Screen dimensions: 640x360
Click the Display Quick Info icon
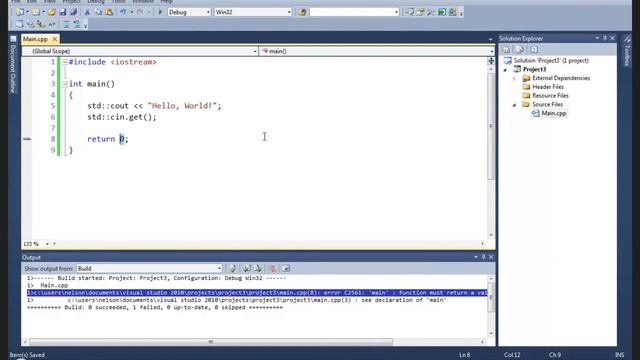(x=41, y=24)
